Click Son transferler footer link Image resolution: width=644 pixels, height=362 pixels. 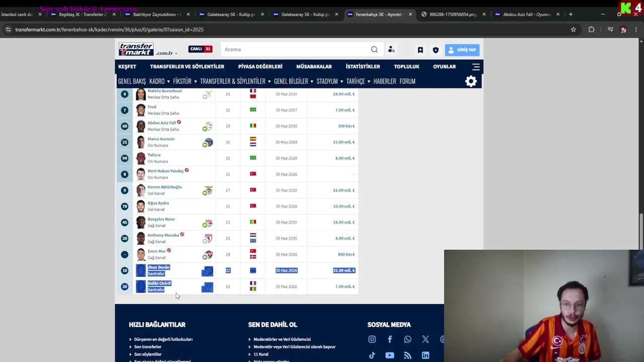147,347
